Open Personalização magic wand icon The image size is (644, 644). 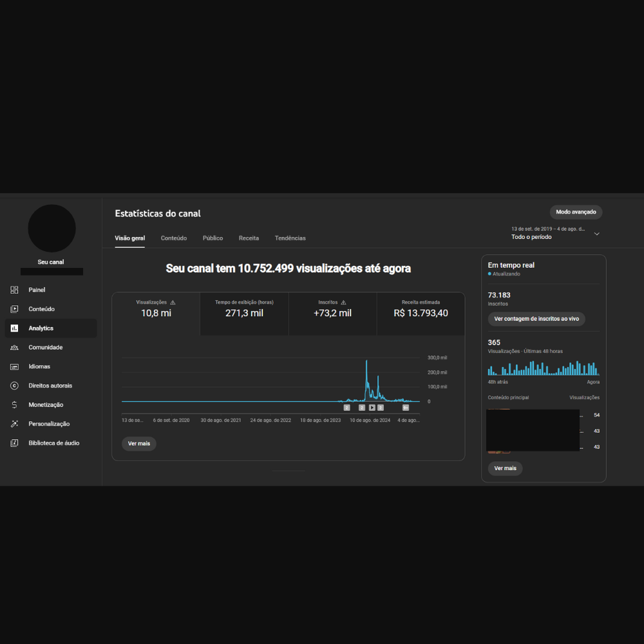[14, 424]
